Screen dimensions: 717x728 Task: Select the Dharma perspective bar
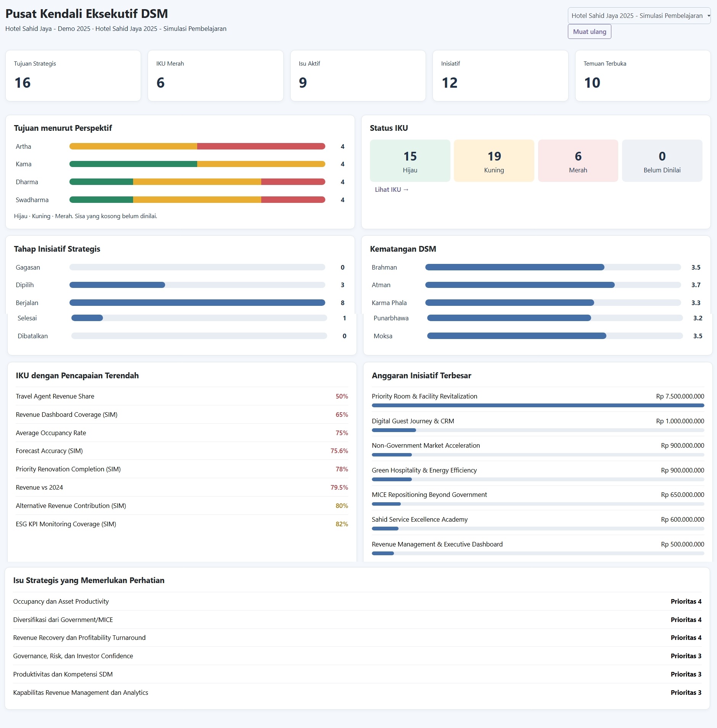[x=197, y=182]
